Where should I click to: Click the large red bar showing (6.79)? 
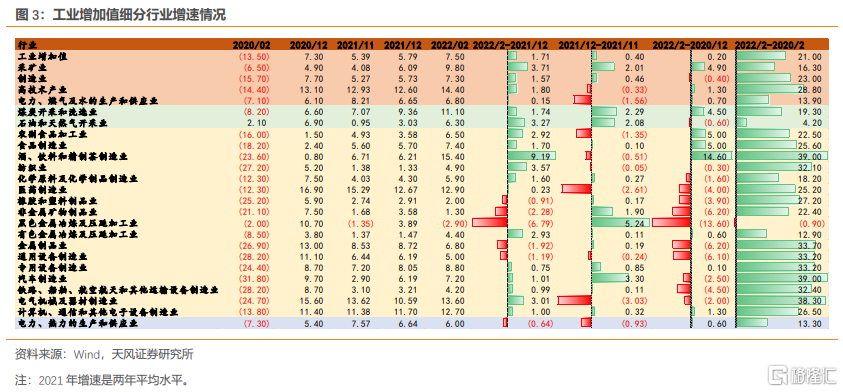click(489, 223)
